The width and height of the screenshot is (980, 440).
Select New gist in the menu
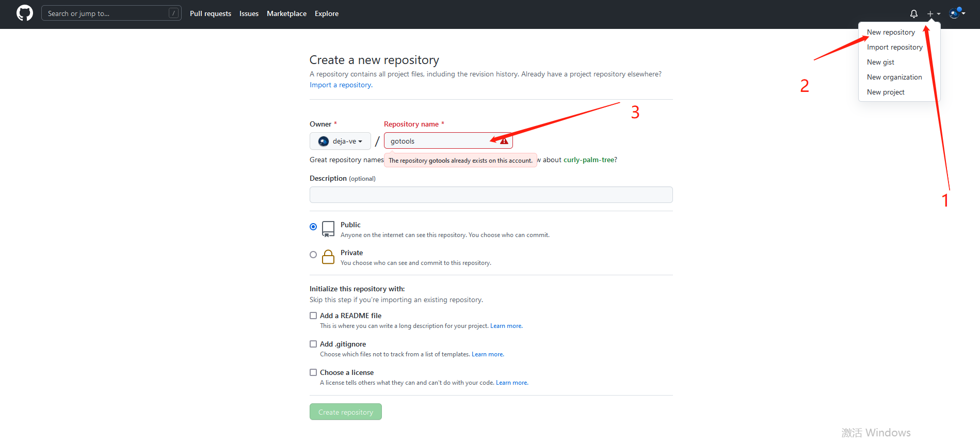click(x=880, y=62)
